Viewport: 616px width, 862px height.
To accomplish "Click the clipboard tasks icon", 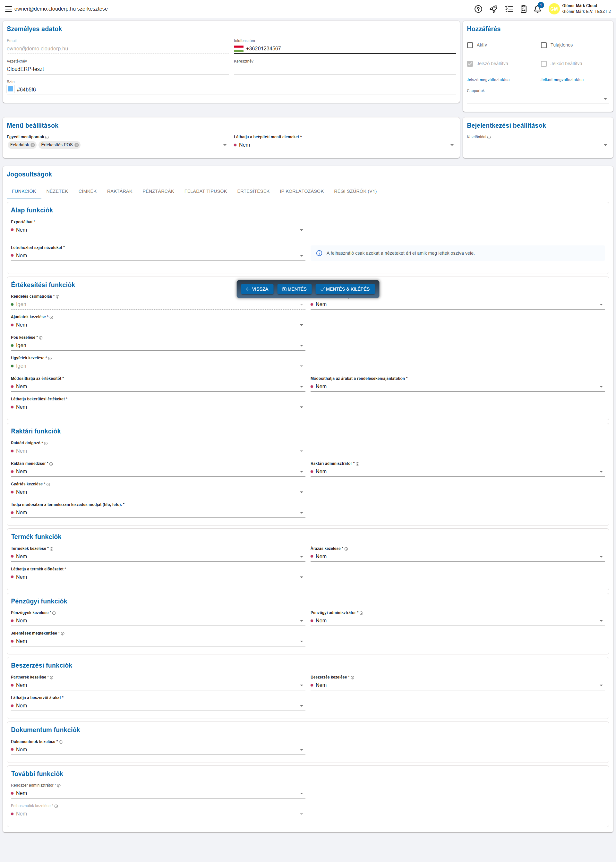I will click(x=524, y=9).
